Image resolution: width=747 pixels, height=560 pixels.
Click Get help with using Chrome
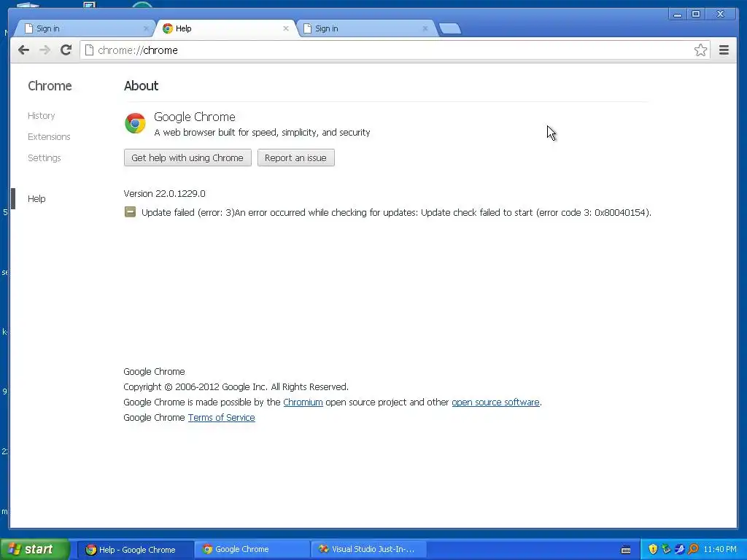point(187,157)
